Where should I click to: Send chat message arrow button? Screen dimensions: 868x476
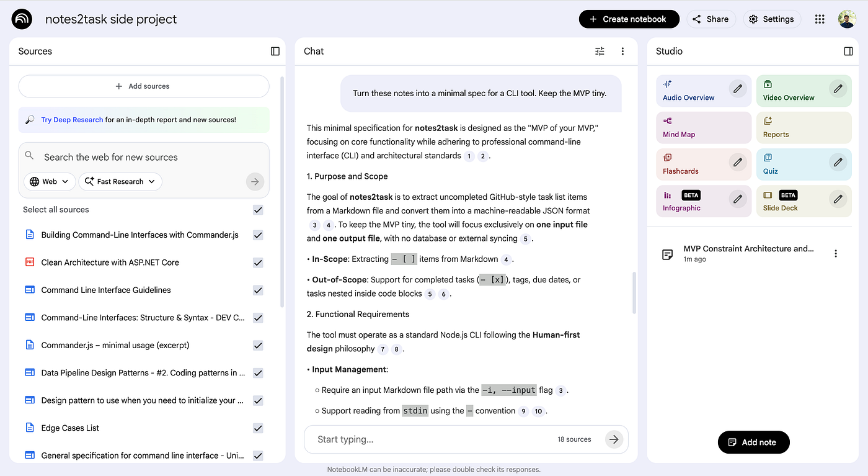614,439
